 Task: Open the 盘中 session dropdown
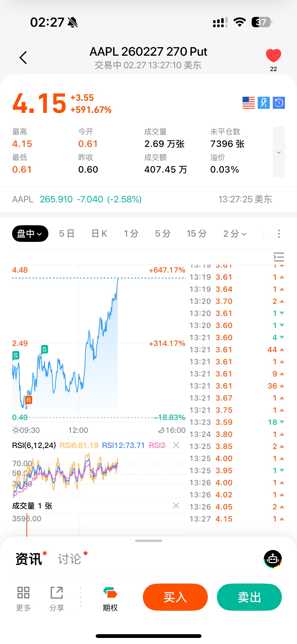pyautogui.click(x=30, y=234)
